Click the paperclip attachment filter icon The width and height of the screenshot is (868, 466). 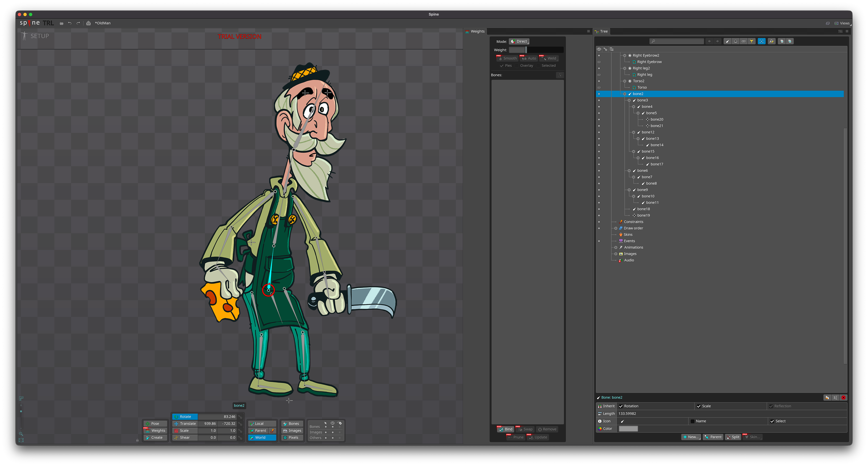pyautogui.click(x=744, y=41)
